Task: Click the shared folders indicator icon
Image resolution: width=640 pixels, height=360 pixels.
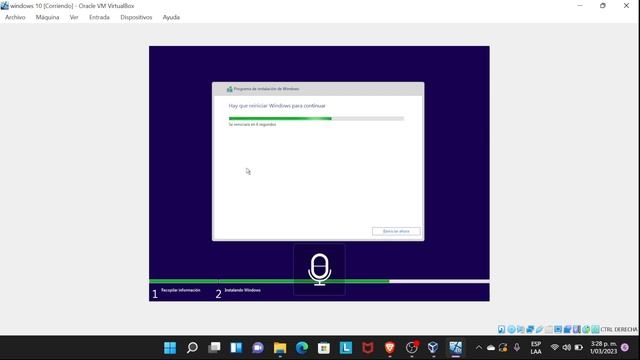Action: coord(549,329)
